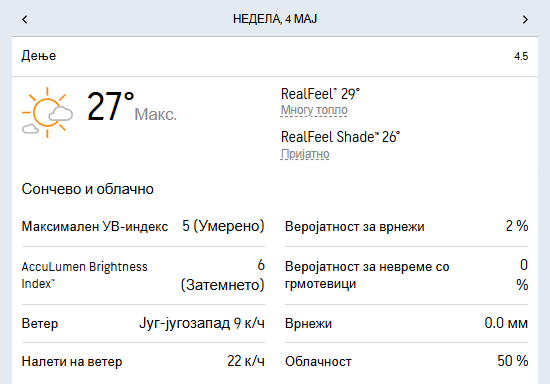Go to next day with right arrow
The image size is (550, 384).
pyautogui.click(x=525, y=19)
